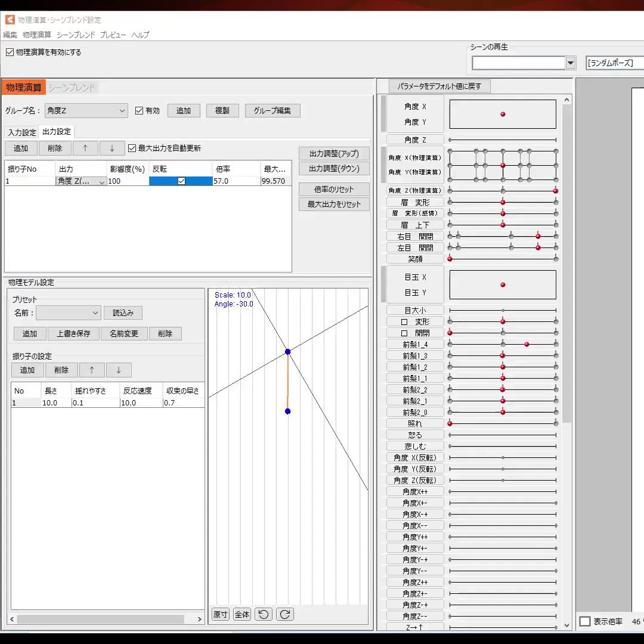This screenshot has height=644, width=644.
Task: Open the ヘルプ menu
Action: 140,35
